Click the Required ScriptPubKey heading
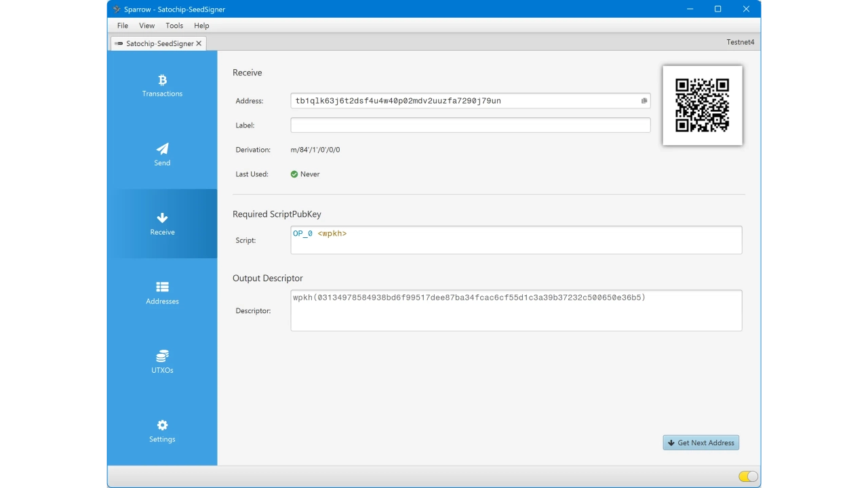This screenshot has width=868, height=488. 277,214
